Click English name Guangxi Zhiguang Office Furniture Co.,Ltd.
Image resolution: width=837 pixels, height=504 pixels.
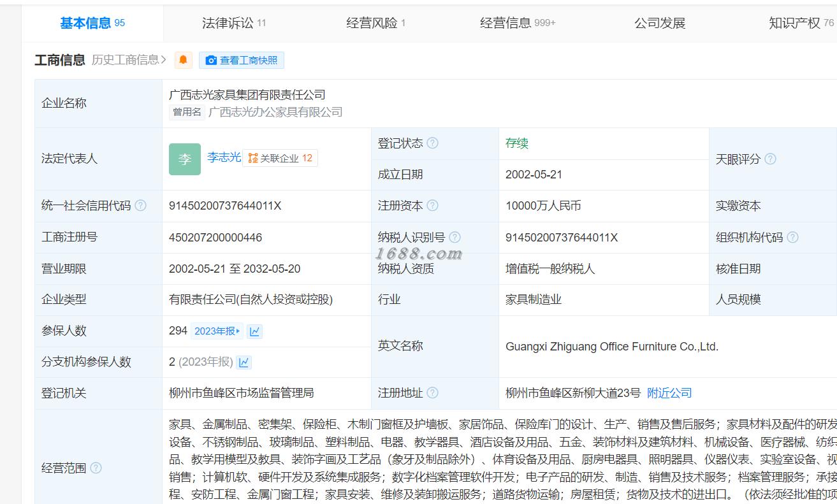point(612,347)
